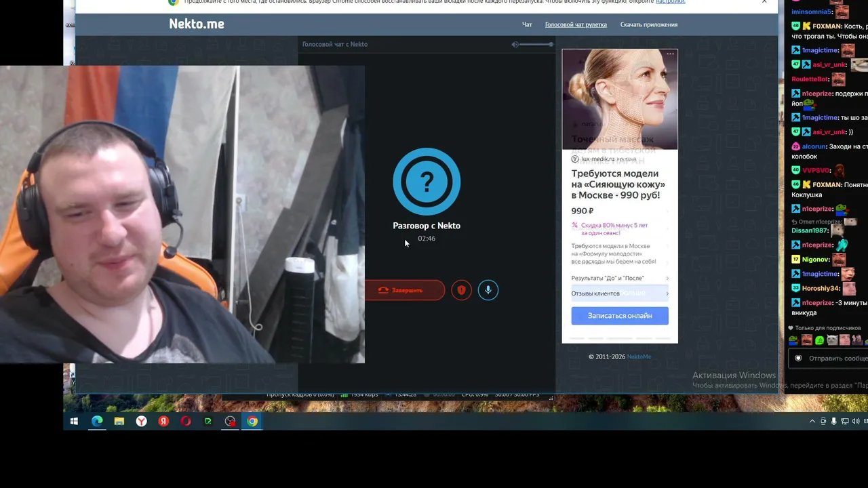Open red Yandex Я icon in taskbar
Screen dimensions: 868x488
pos(163,422)
